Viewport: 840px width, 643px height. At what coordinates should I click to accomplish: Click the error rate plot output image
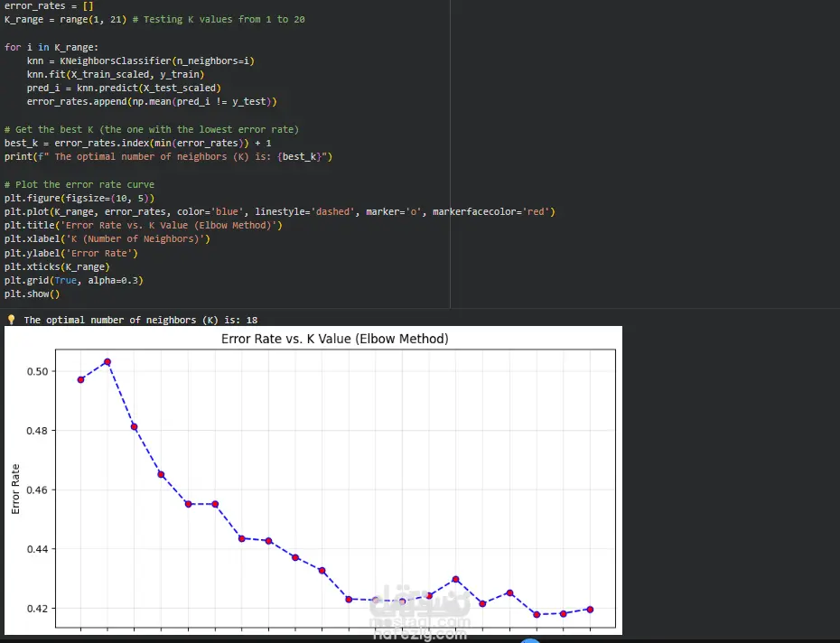tap(313, 480)
